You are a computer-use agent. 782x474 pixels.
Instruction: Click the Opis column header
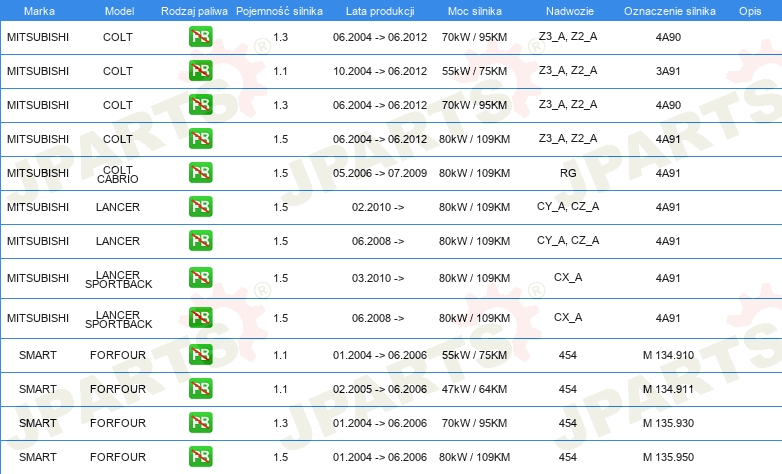(x=750, y=11)
